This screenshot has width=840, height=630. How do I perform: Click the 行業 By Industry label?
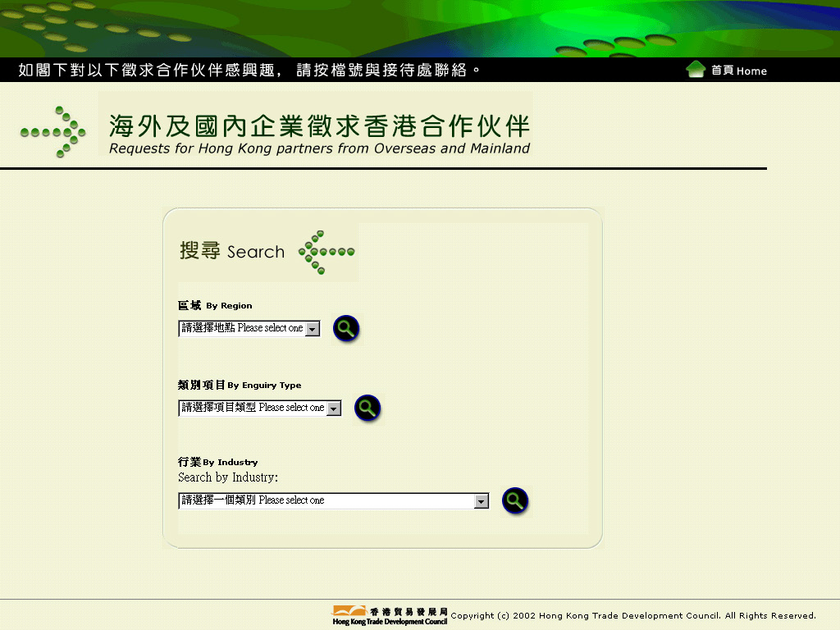[x=217, y=462]
